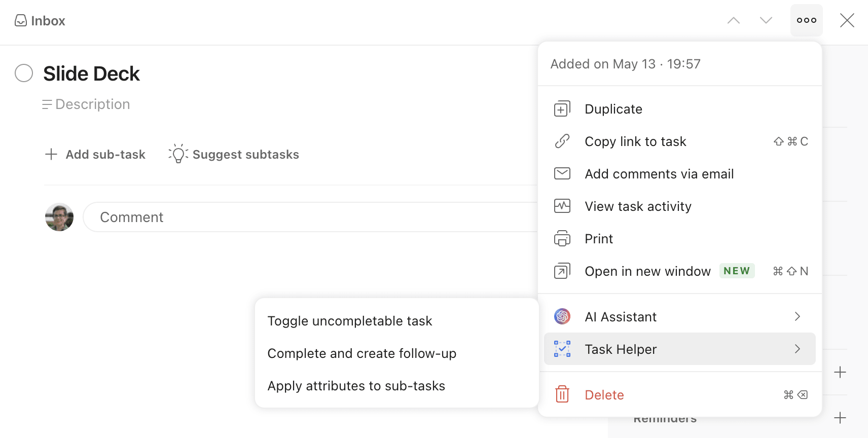Click the View task activity icon
The width and height of the screenshot is (868, 438).
(562, 206)
